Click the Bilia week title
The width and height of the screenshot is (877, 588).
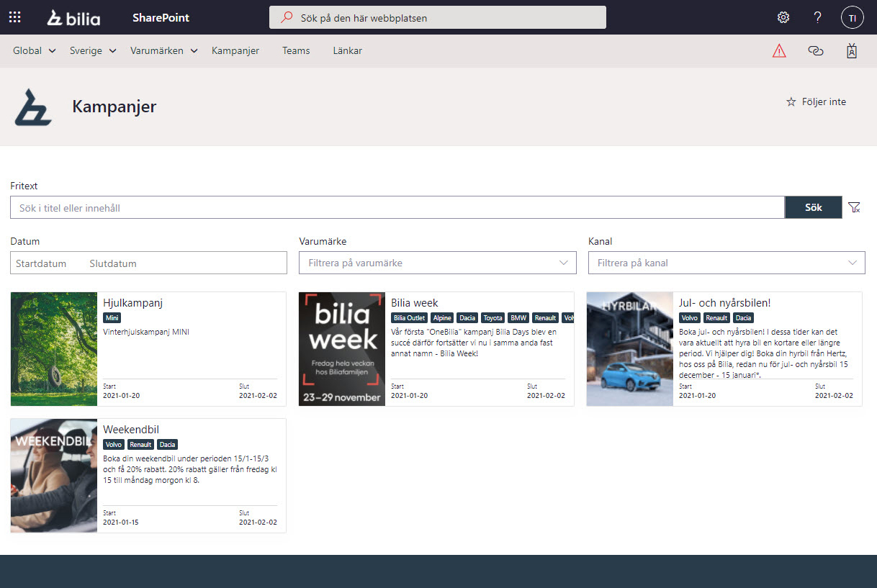point(415,303)
